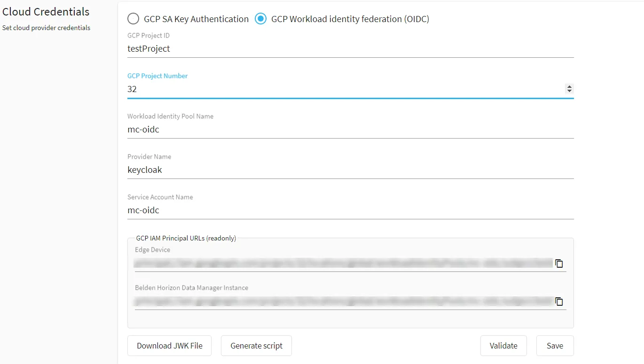Copy the Edge Device principal URL
Image resolution: width=644 pixels, height=364 pixels.
pyautogui.click(x=559, y=263)
